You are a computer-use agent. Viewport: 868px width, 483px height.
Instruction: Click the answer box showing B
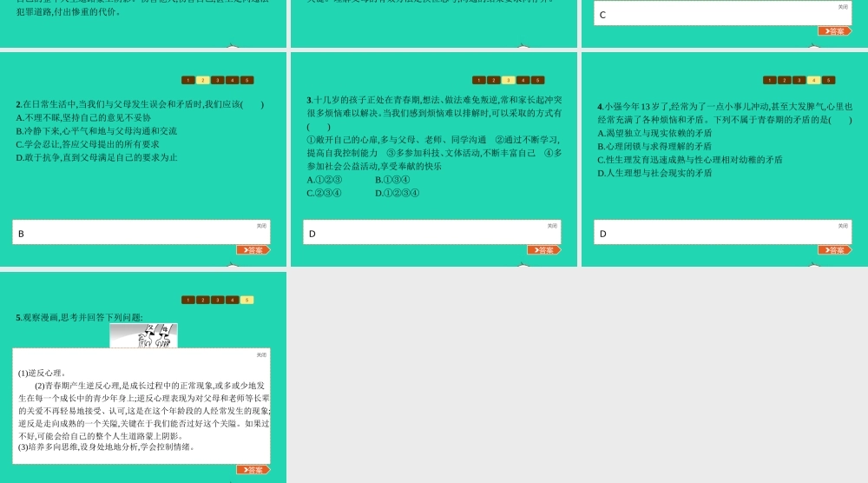click(x=141, y=232)
